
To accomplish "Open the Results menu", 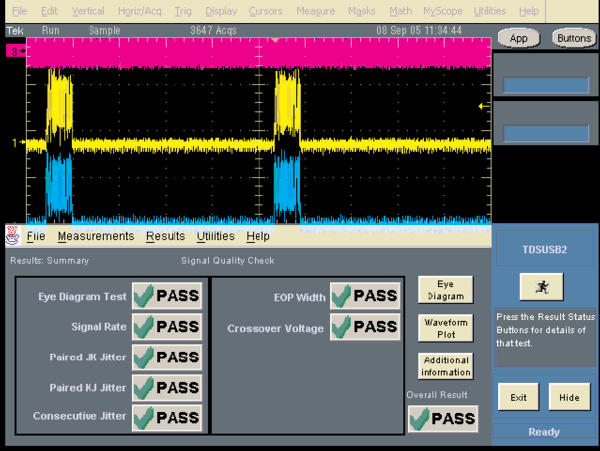I will (x=165, y=237).
